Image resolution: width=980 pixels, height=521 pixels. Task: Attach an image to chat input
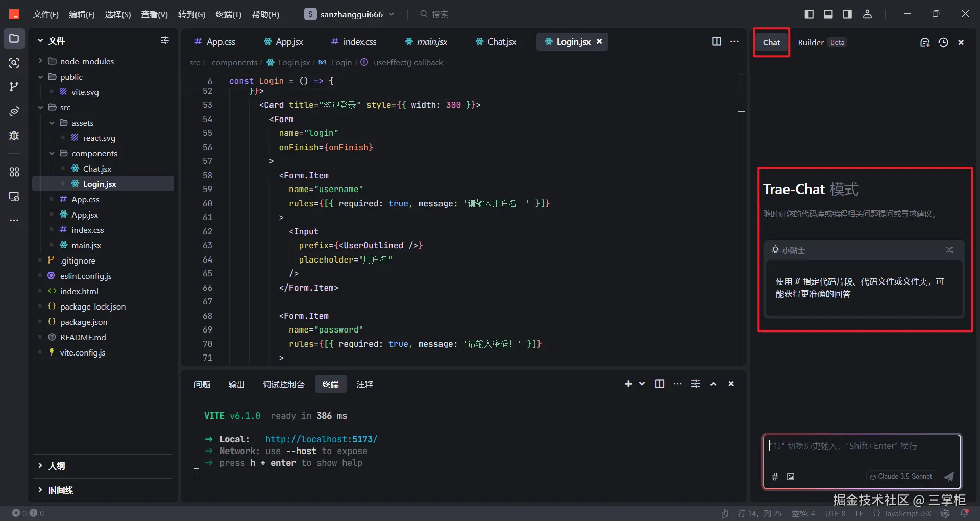[x=791, y=477]
